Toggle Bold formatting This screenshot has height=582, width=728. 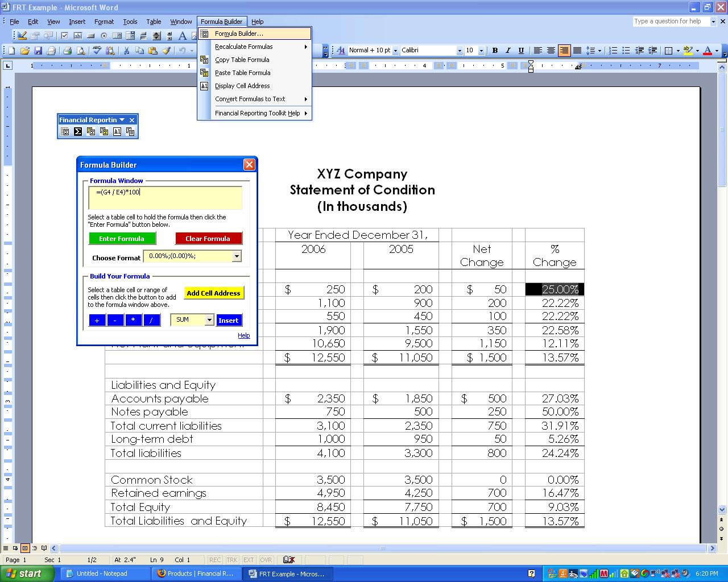click(495, 51)
